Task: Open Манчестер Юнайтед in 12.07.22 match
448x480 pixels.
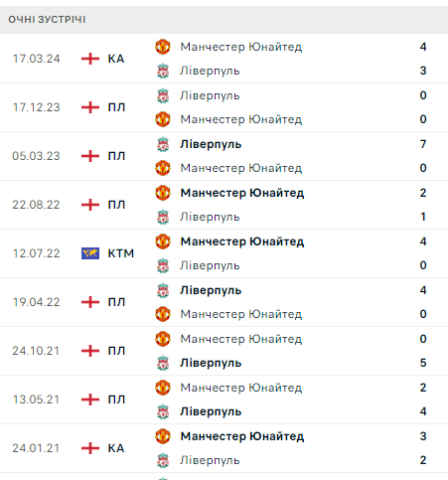Action: click(242, 241)
